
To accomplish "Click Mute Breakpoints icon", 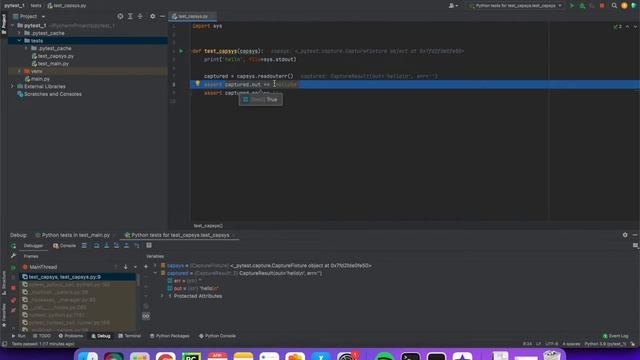I will [13, 311].
